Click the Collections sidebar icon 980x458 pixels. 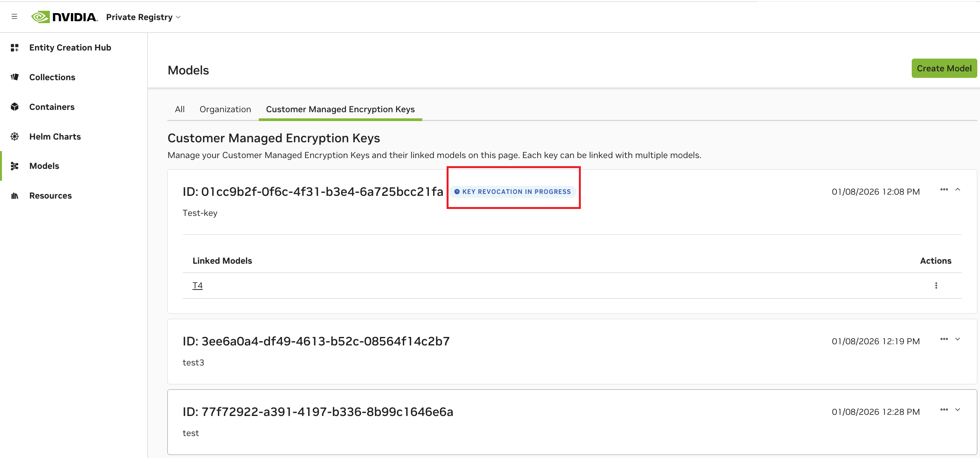click(x=15, y=77)
